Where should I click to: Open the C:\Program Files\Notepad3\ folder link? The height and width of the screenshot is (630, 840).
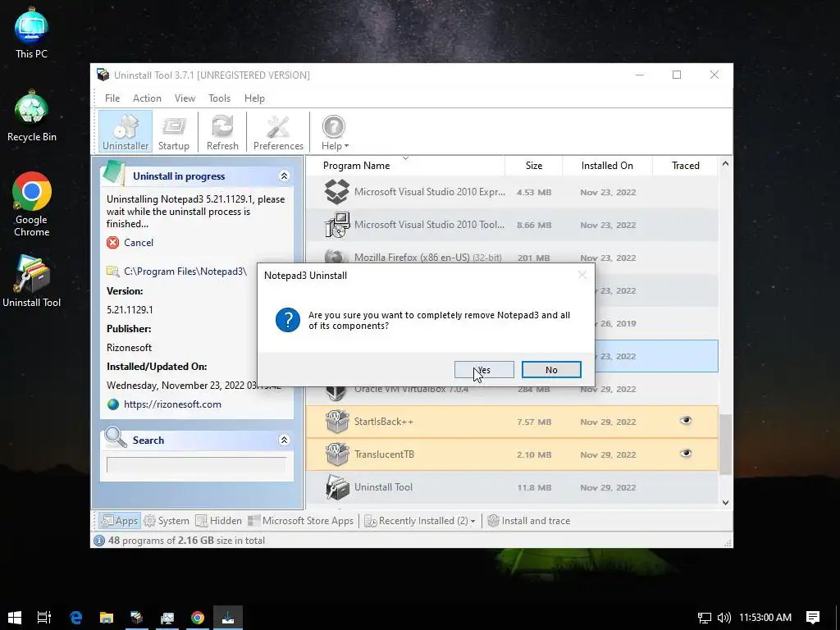click(x=185, y=272)
